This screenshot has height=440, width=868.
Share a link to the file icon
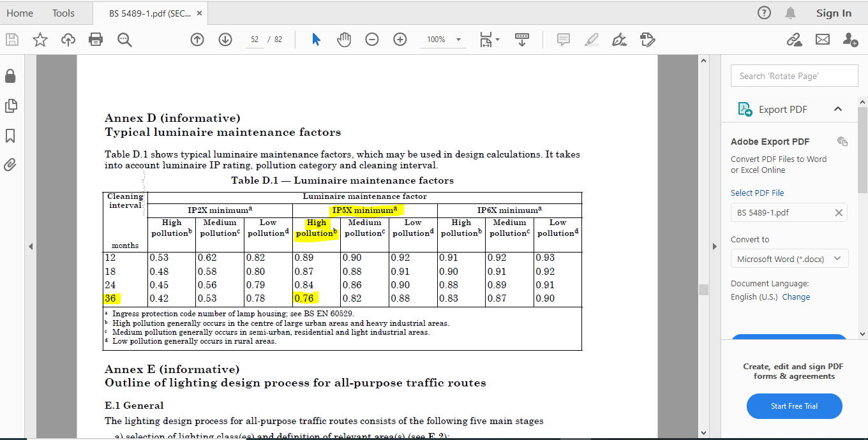click(x=795, y=40)
